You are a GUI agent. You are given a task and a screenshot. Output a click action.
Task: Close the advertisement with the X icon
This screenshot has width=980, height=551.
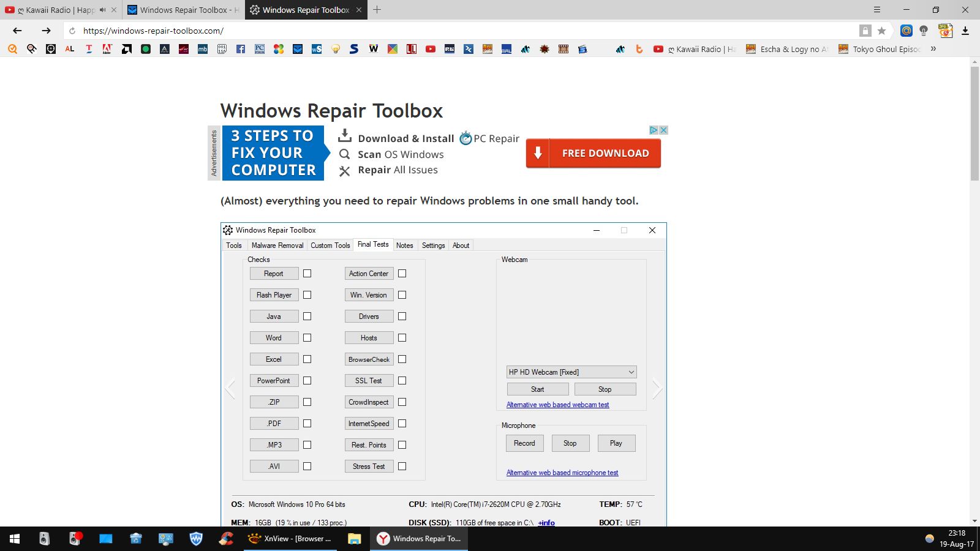tap(663, 130)
